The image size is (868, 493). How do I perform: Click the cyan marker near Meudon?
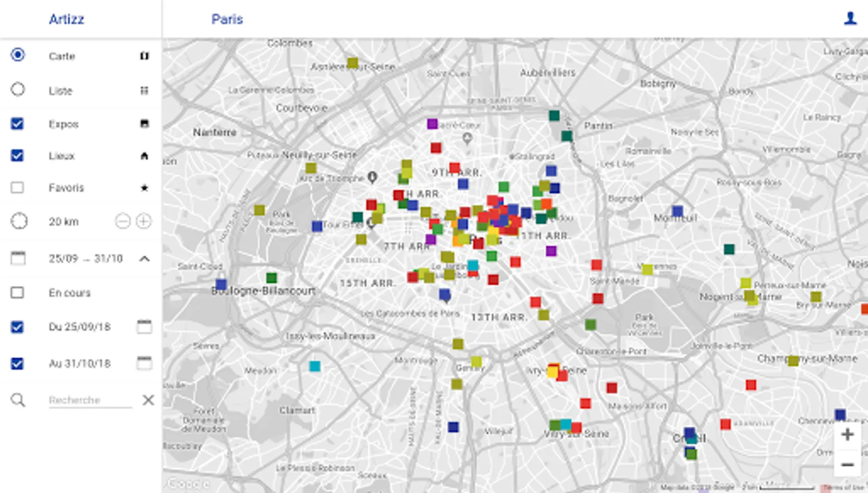point(315,366)
